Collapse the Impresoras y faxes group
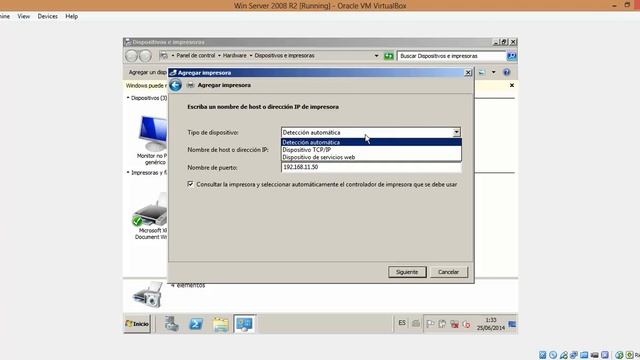The image size is (640, 360). coord(128,173)
